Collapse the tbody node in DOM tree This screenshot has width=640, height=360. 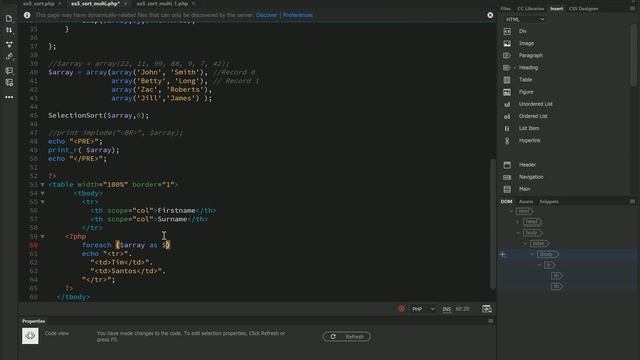pos(532,254)
